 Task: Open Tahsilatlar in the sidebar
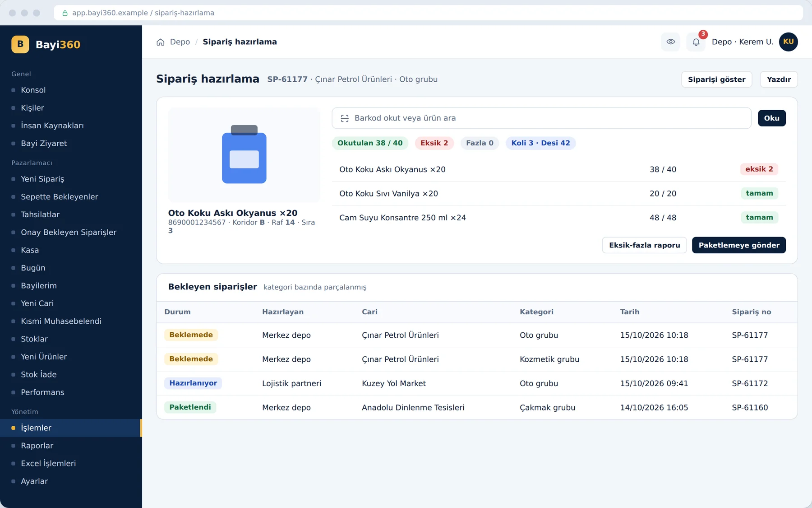pos(71,214)
